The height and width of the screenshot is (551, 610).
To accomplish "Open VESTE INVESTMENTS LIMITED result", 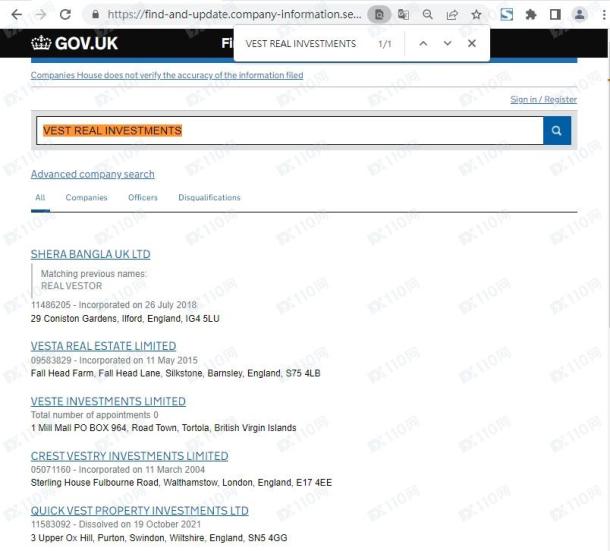I will (x=108, y=401).
